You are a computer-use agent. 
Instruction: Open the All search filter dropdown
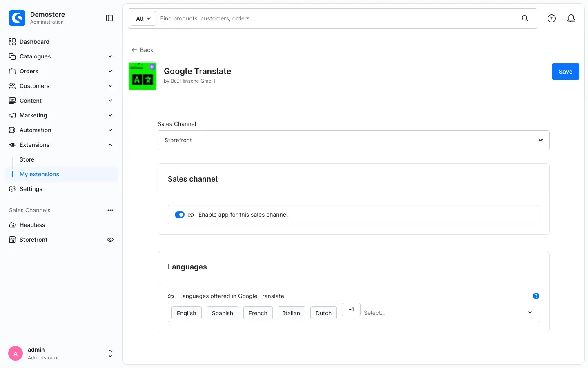pos(143,18)
